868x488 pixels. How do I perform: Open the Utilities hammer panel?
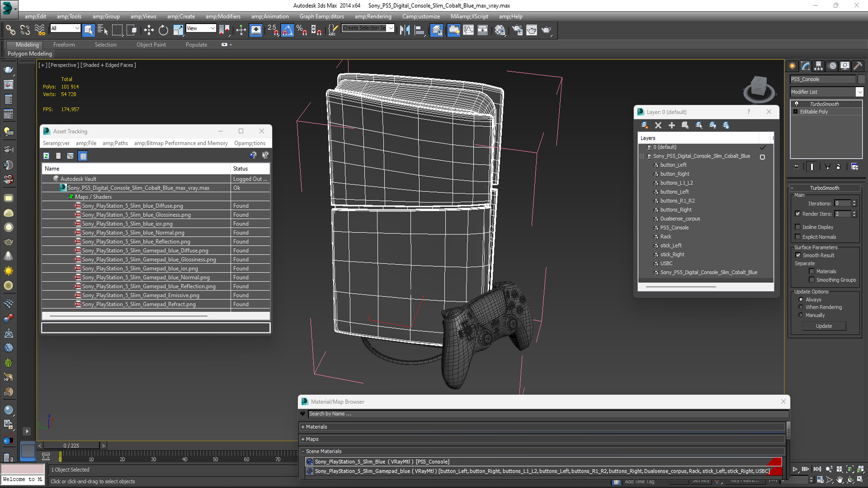pyautogui.click(x=858, y=66)
